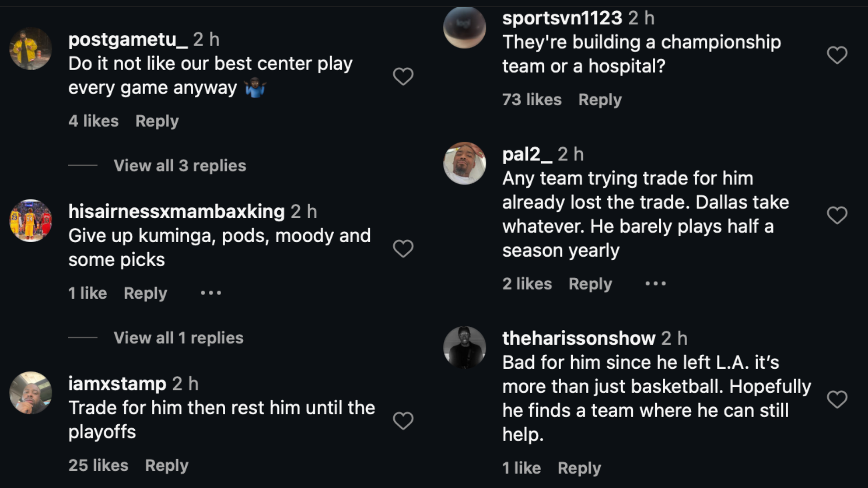Expand View all 3 replies

[179, 166]
